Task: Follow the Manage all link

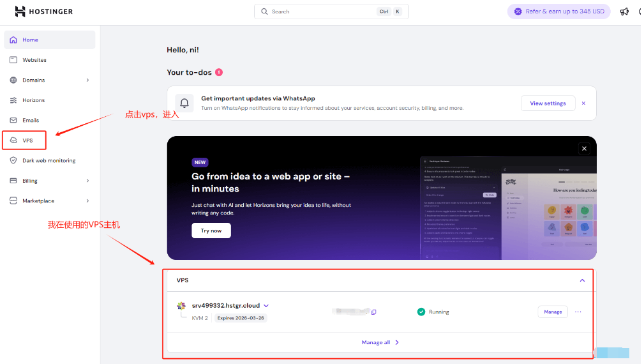Action: [380, 342]
